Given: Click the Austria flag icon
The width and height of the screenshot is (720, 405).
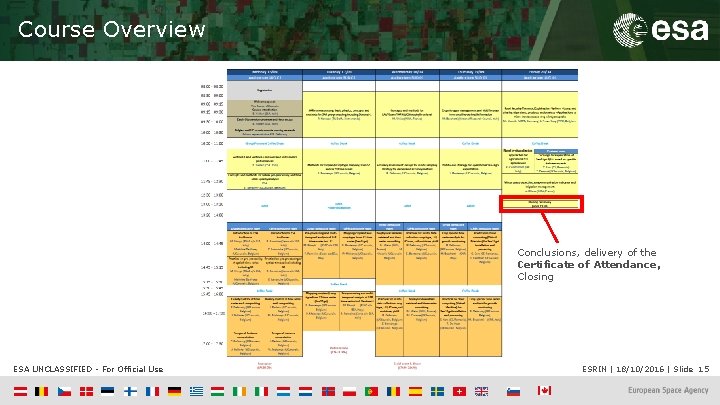Looking at the screenshot, I should click(20, 391).
